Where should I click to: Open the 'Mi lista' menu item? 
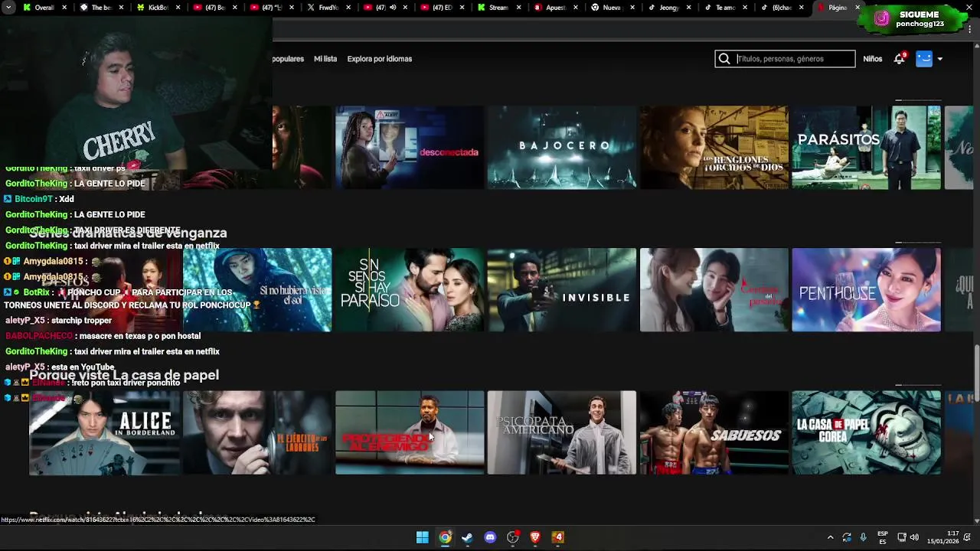tap(325, 59)
